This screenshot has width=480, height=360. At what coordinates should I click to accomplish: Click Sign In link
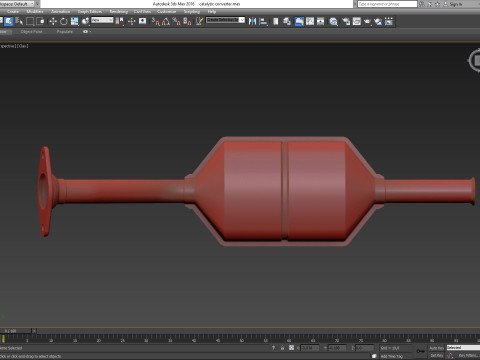456,4
